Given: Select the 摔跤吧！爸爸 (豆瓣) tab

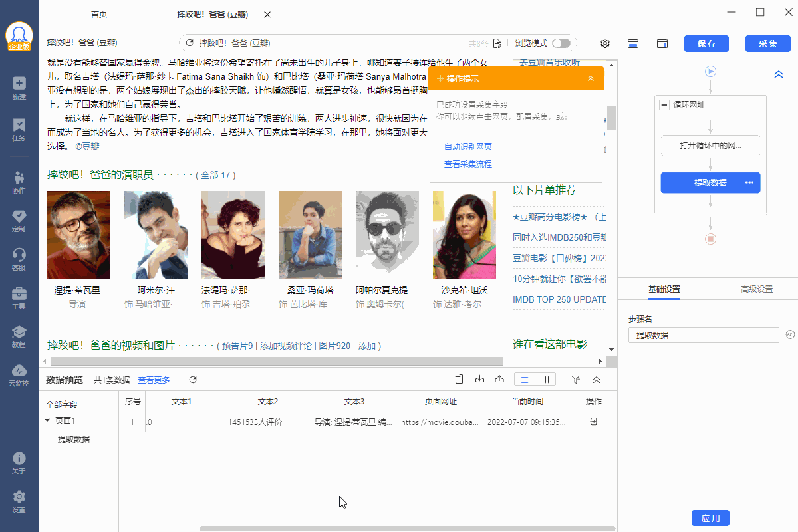Looking at the screenshot, I should pos(212,15).
